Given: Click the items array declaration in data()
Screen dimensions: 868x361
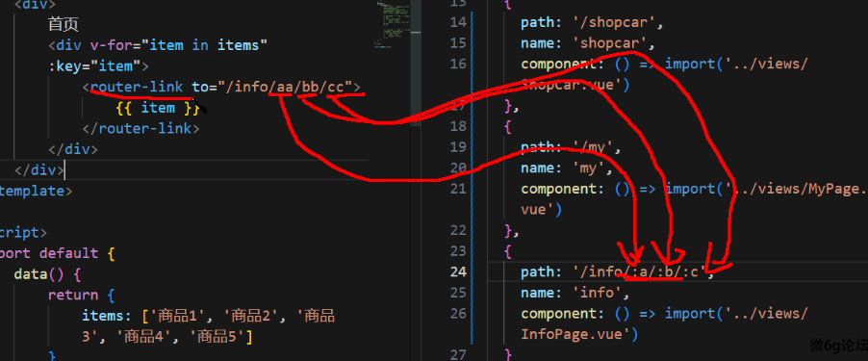Looking at the screenshot, I should (x=208, y=326).
